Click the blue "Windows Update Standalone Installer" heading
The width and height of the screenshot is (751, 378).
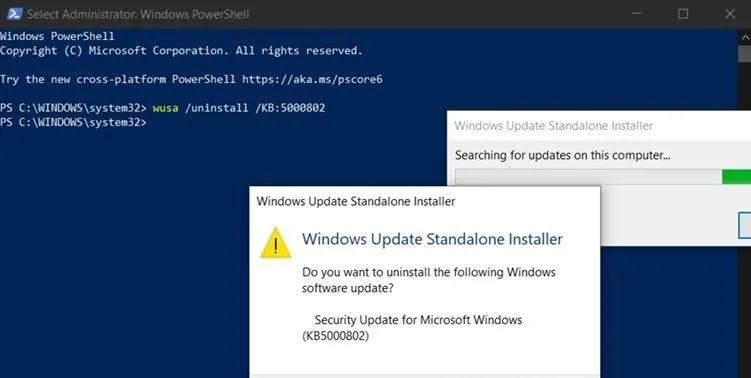pos(432,239)
